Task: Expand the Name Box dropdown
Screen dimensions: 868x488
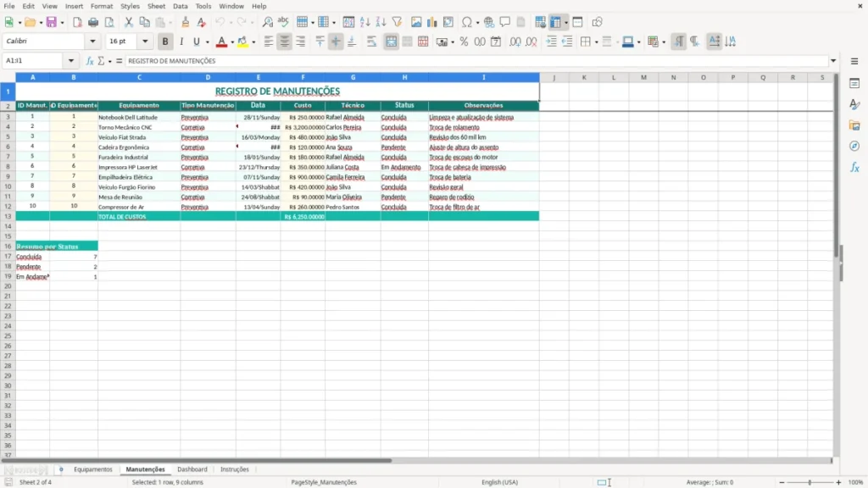Action: [x=71, y=61]
